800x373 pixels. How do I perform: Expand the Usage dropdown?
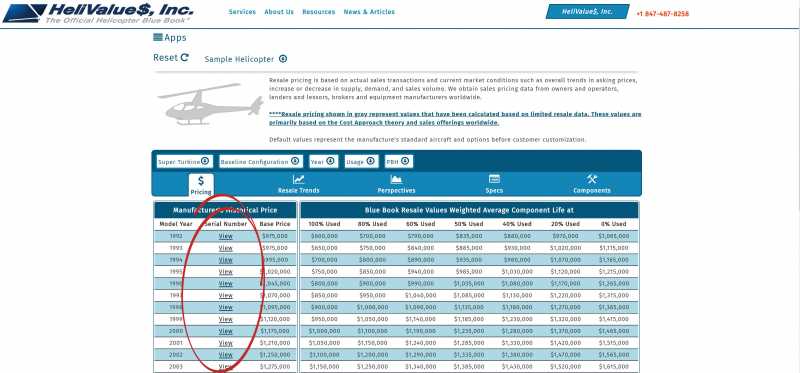361,161
